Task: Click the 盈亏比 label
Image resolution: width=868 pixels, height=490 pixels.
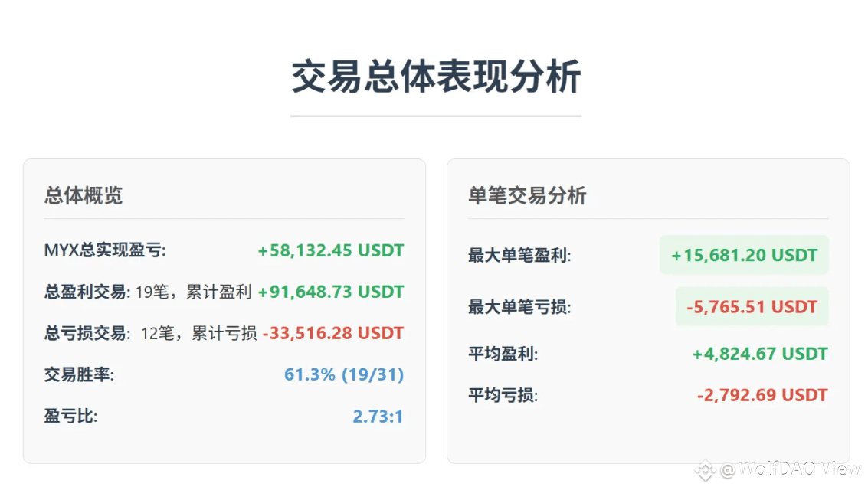Action: click(70, 416)
